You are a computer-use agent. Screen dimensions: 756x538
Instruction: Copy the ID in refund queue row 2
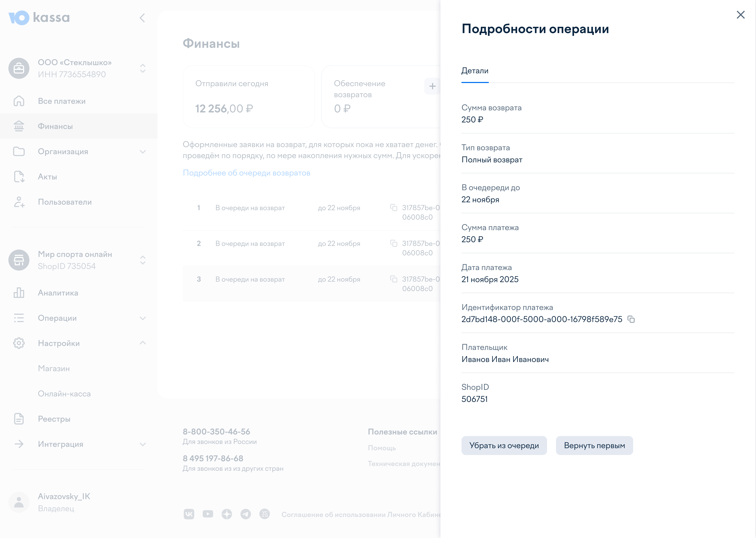click(x=393, y=244)
